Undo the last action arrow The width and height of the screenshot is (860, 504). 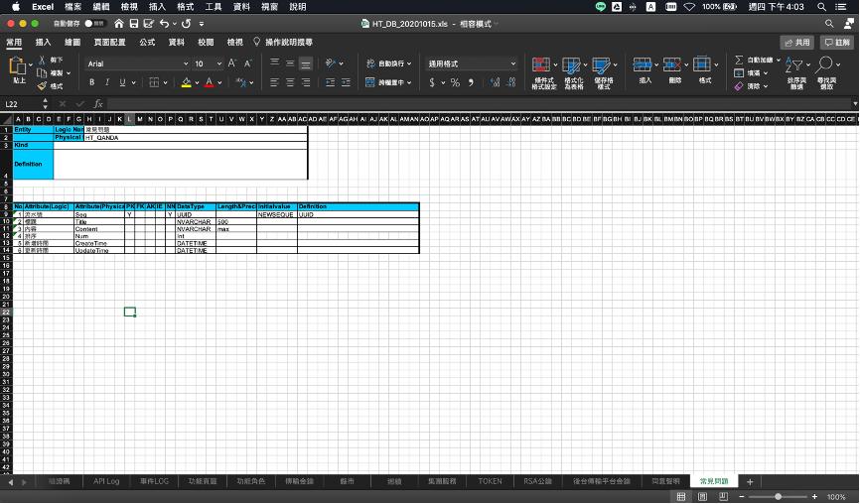coord(164,24)
